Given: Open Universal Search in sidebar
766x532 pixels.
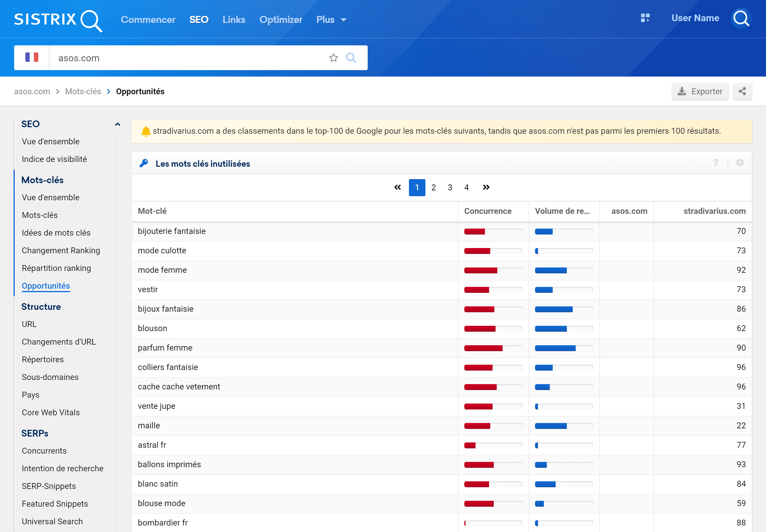Looking at the screenshot, I should (x=52, y=521).
